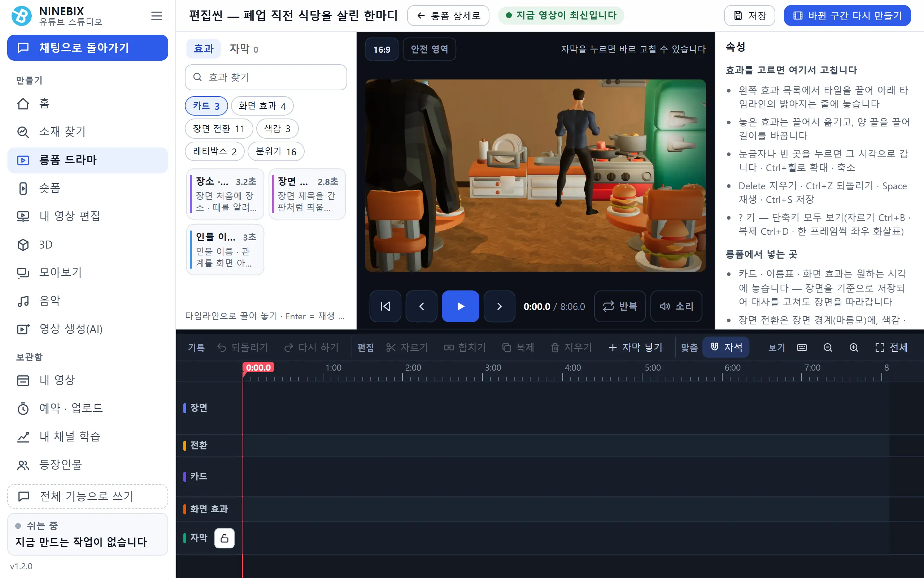Screen dimensions: 924x578
Task: Unlock toggle on the 자막 track
Action: point(225,538)
